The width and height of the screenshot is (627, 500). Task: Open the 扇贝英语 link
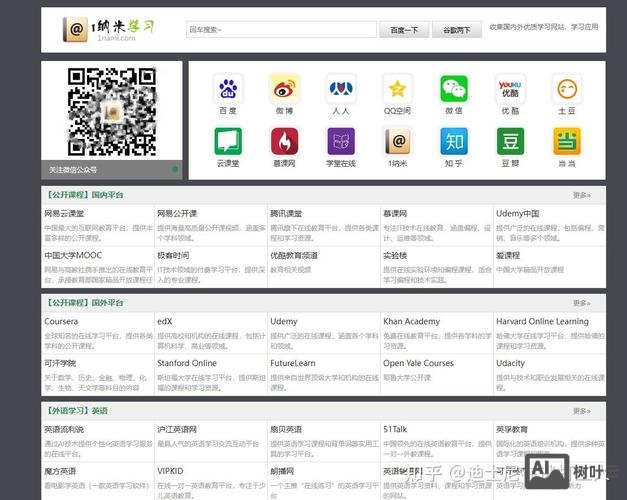coord(286,430)
